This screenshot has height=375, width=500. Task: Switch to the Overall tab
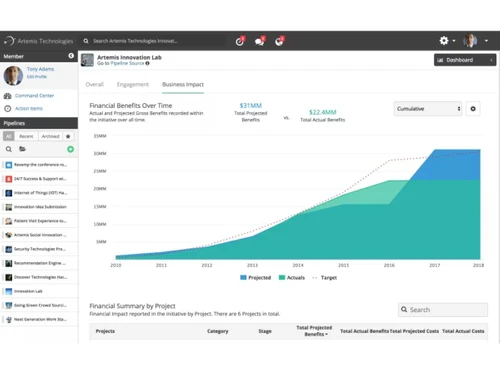[95, 84]
